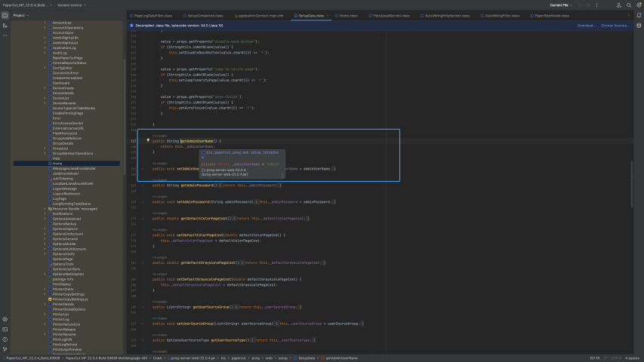The width and height of the screenshot is (644, 362).
Task: Open the Project view selector dropdown
Action: click(21, 15)
